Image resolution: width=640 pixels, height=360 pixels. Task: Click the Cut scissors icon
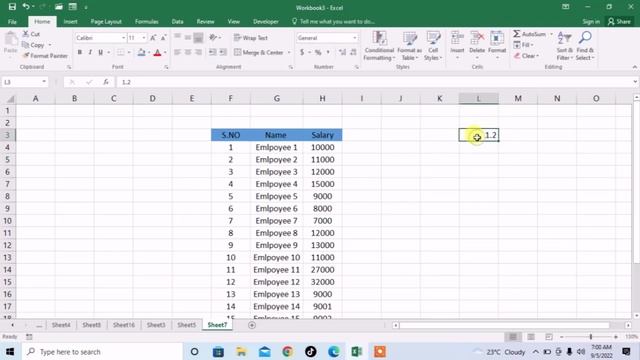pos(26,34)
